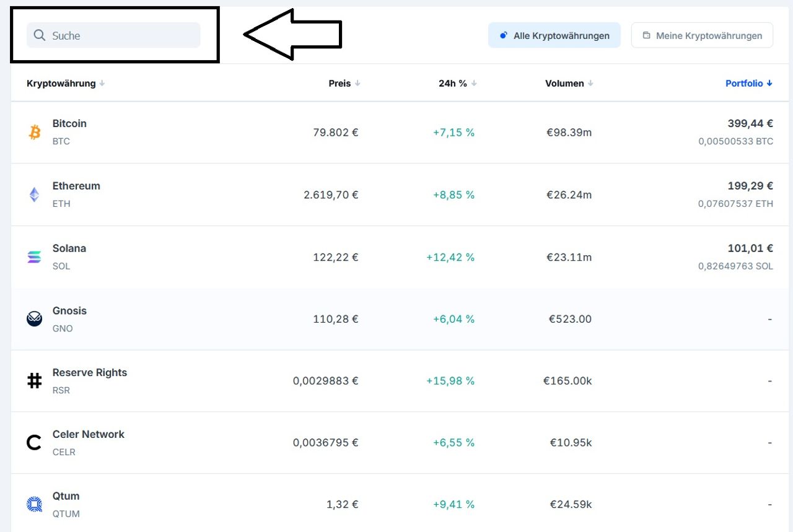Click the Qtum logo icon

coord(35,505)
